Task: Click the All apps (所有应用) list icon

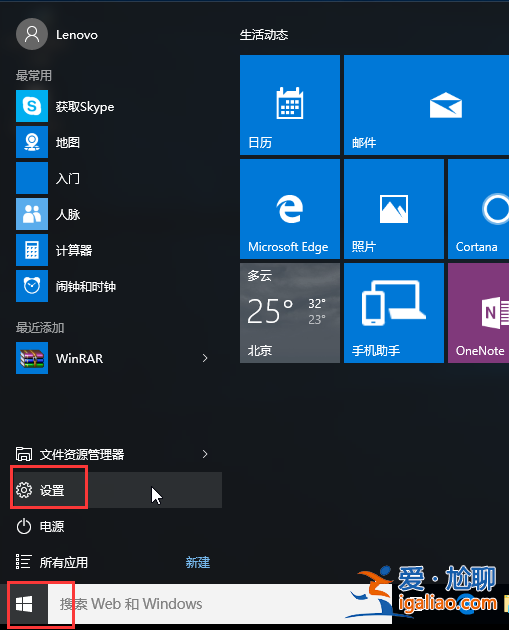Action: coord(23,562)
